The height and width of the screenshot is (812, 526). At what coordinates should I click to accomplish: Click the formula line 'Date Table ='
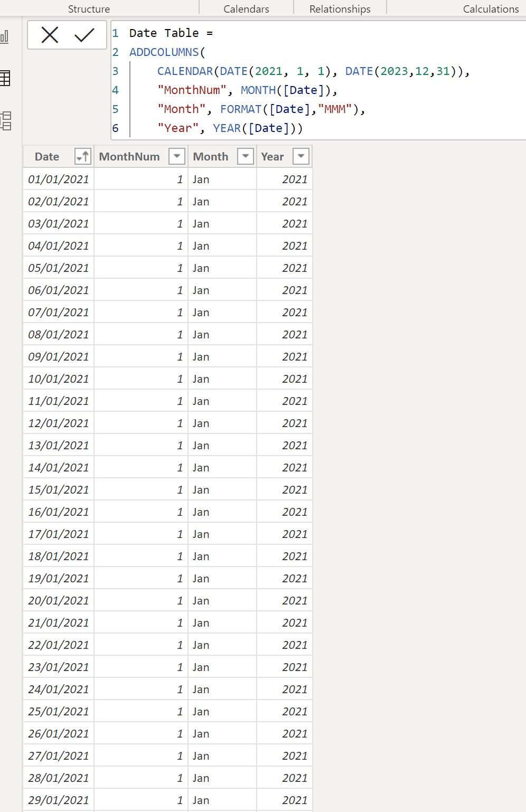click(171, 33)
